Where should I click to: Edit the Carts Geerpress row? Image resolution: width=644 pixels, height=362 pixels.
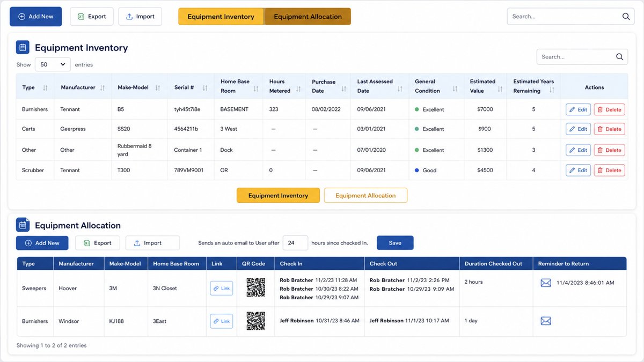[x=578, y=129]
